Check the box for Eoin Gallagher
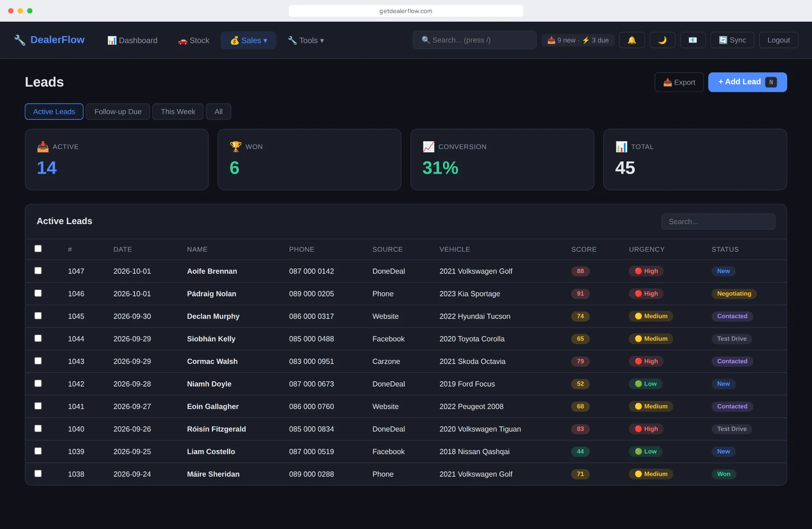This screenshot has width=812, height=529. click(x=38, y=406)
